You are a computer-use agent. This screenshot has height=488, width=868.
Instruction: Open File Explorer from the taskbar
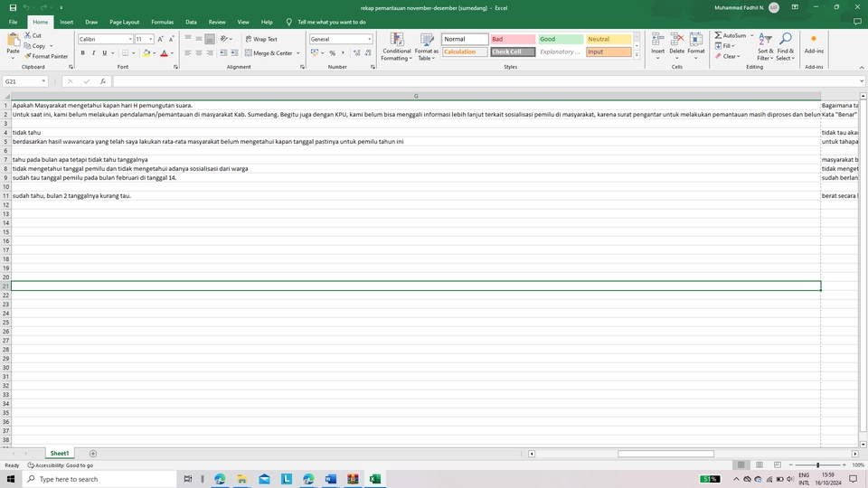[x=242, y=479]
